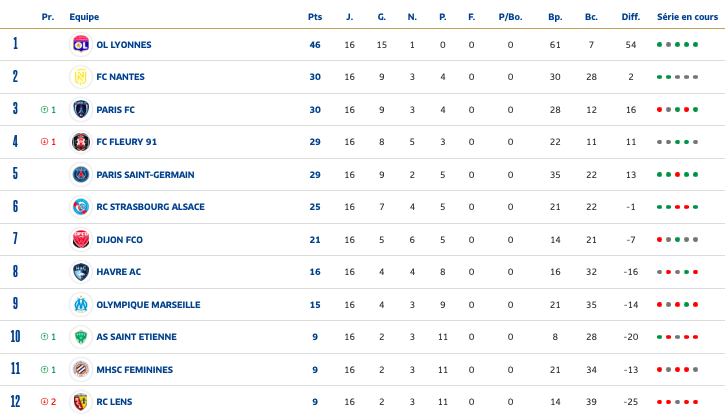Click the Série en cours header
Screen dimensions: 725x420
coord(687,17)
